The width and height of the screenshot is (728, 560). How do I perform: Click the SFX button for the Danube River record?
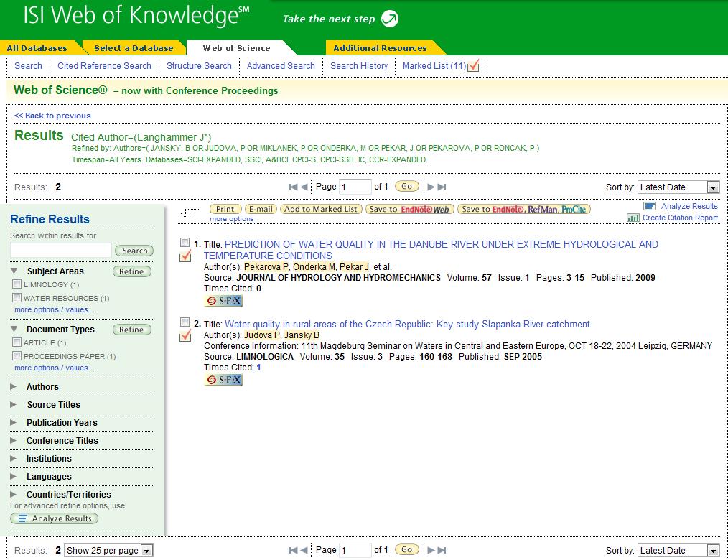point(223,301)
